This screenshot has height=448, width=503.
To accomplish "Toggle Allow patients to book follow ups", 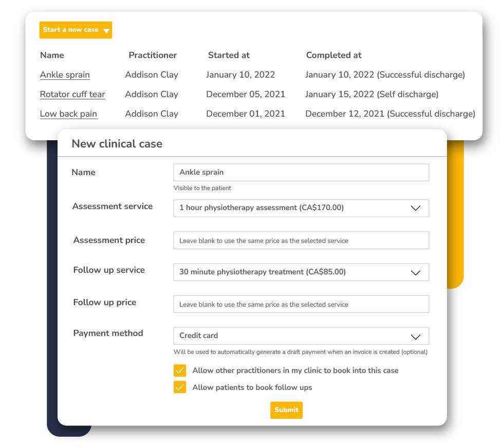I will (x=180, y=387).
